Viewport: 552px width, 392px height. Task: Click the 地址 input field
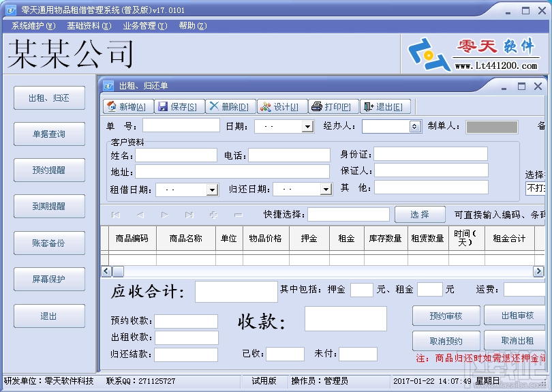232,172
